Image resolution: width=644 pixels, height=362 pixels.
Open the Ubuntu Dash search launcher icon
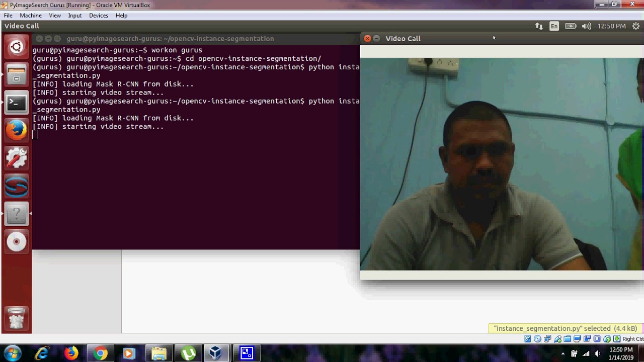click(16, 47)
